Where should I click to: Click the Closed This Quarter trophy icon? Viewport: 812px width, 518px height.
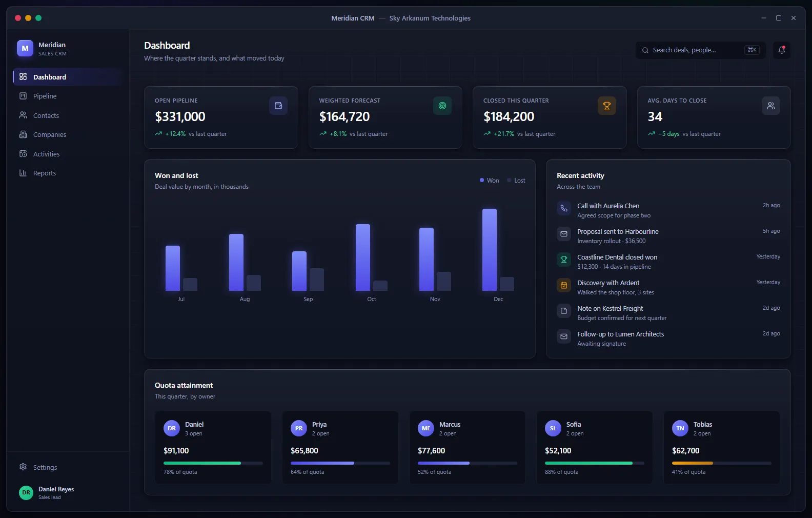(x=607, y=106)
